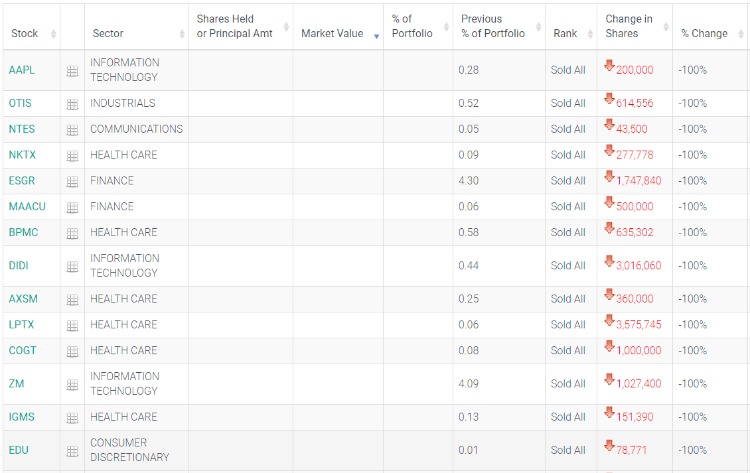Viewport: 750px width, 473px height.
Task: Open the AXSM stock link
Action: [x=23, y=298]
